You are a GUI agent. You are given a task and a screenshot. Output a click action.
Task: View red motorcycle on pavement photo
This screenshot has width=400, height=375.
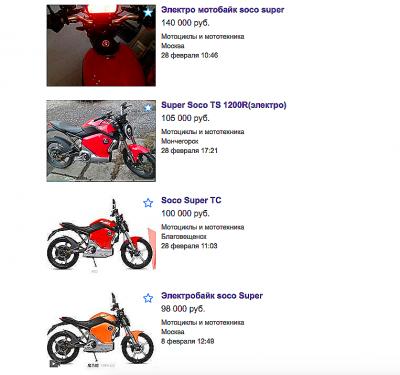tap(101, 141)
